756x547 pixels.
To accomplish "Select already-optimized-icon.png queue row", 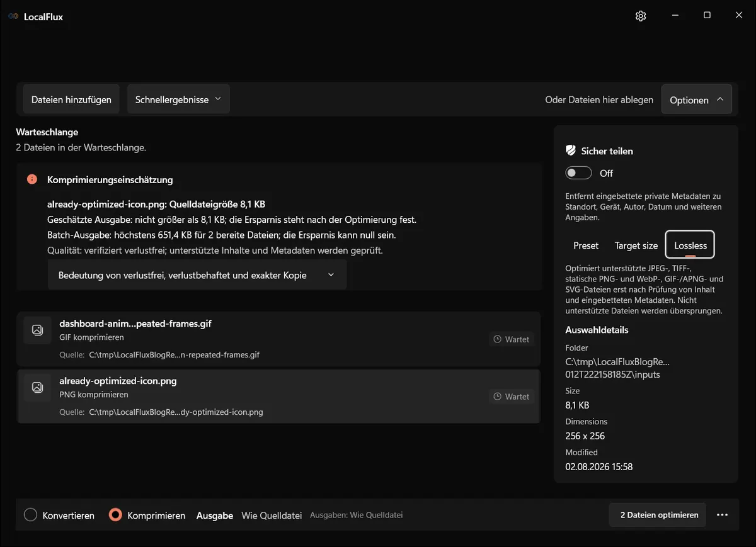I will coord(278,396).
